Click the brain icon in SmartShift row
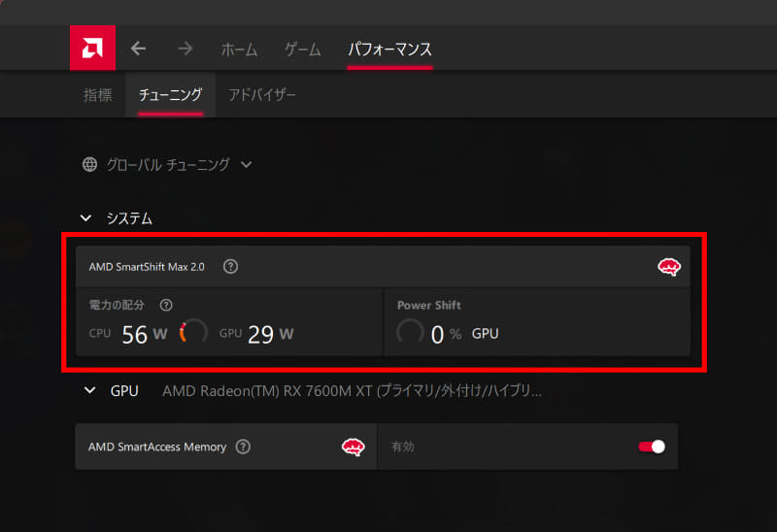 point(668,267)
